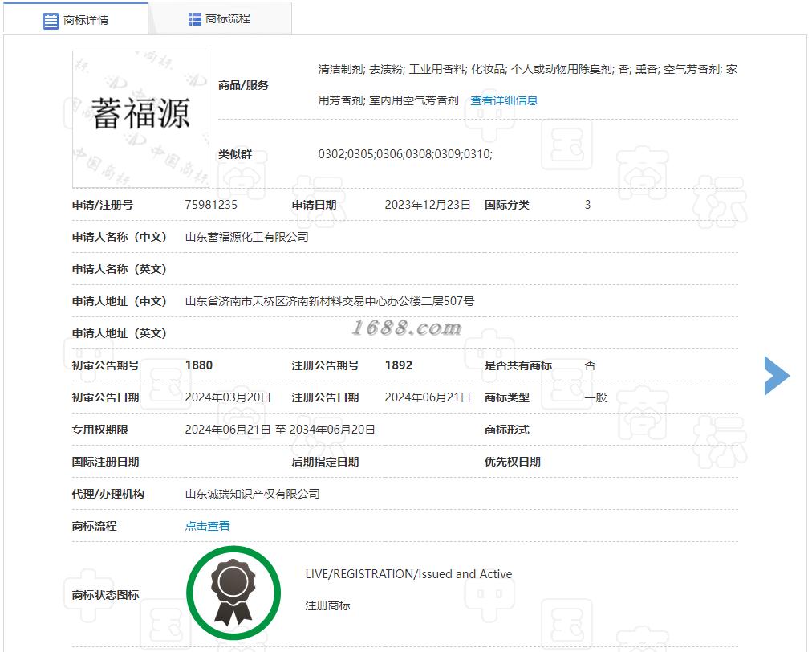Select preliminary announcement issue 1880
This screenshot has width=812, height=652.
(x=199, y=365)
